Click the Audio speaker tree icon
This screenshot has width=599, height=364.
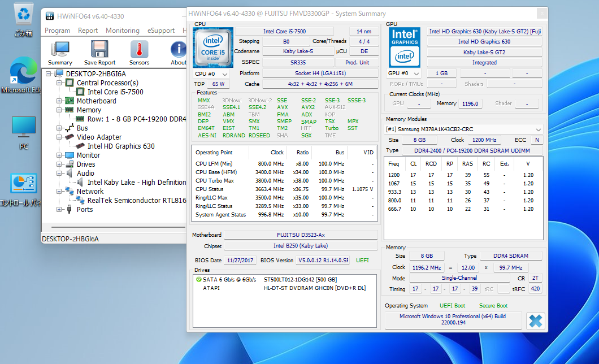[x=70, y=173]
